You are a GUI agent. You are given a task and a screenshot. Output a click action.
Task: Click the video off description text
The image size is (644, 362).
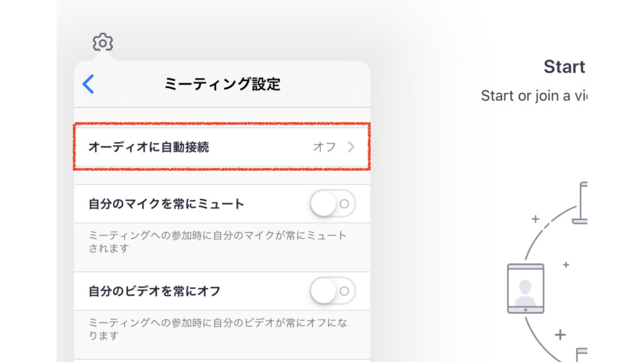[x=217, y=329]
